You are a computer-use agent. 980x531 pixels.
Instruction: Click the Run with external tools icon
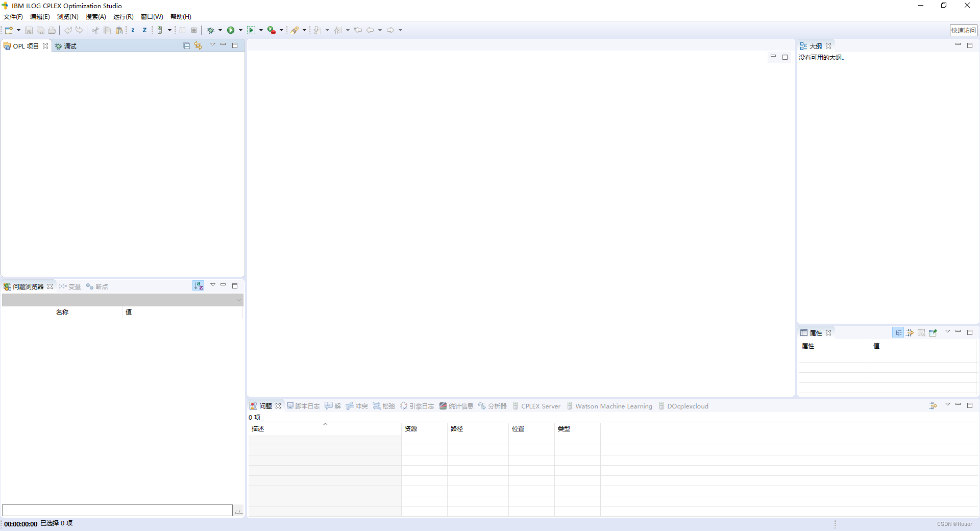point(272,30)
